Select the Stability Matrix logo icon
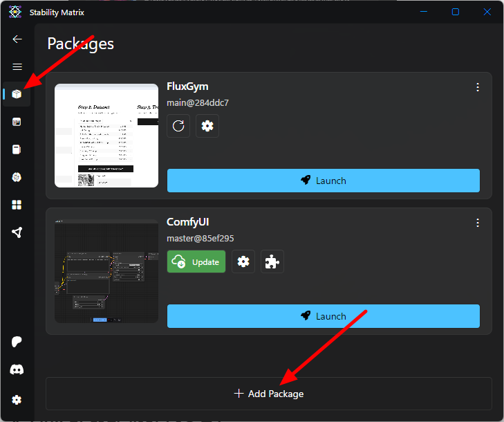 [15, 12]
